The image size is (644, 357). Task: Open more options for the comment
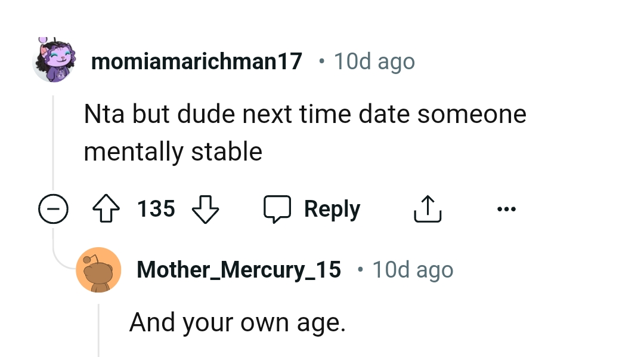[x=506, y=208]
